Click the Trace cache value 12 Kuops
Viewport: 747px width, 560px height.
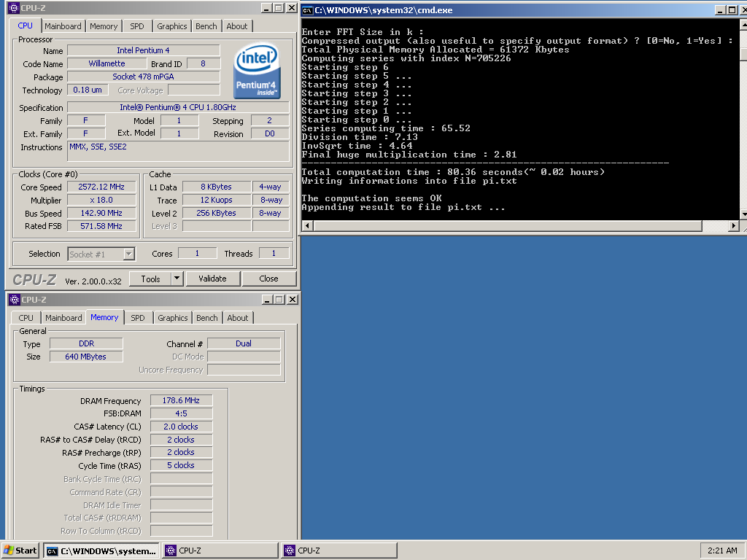(216, 200)
